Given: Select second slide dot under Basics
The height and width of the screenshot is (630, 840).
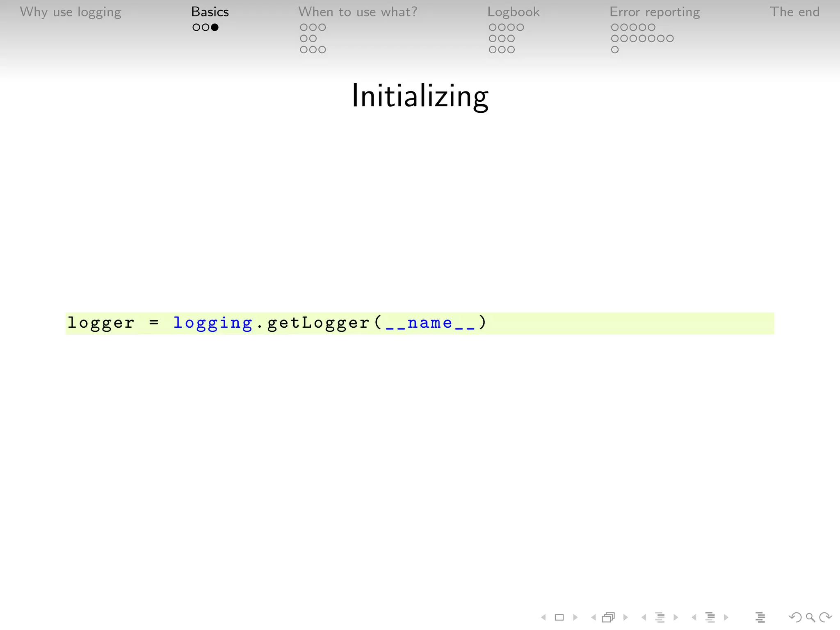Looking at the screenshot, I should (205, 27).
